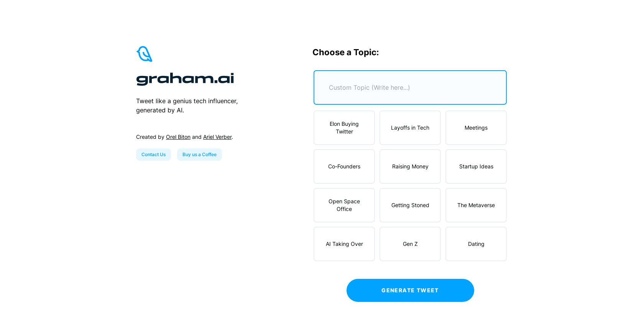The image size is (644, 336).
Task: Focus the Custom Topic text field
Action: 410,87
